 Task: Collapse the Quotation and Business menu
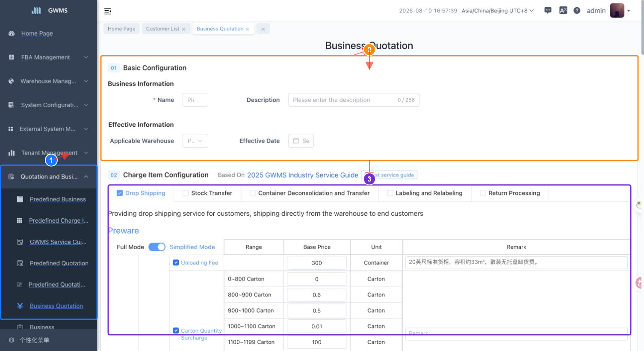(x=86, y=176)
